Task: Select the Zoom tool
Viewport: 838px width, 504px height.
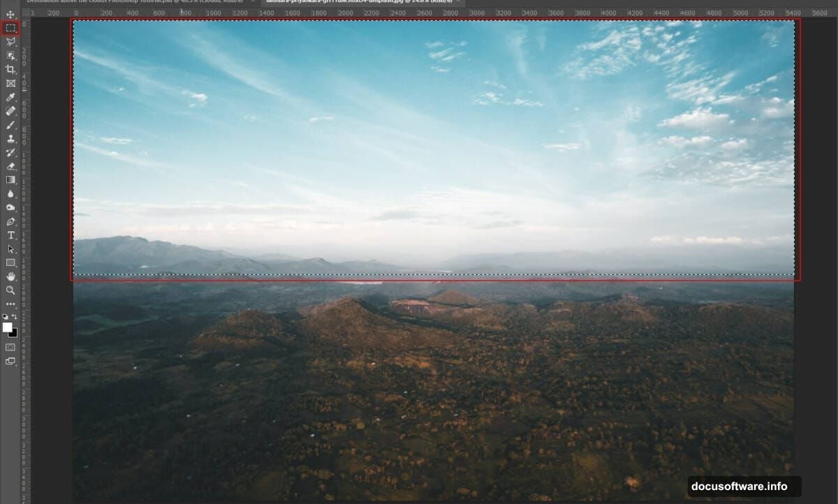Action: click(x=10, y=289)
